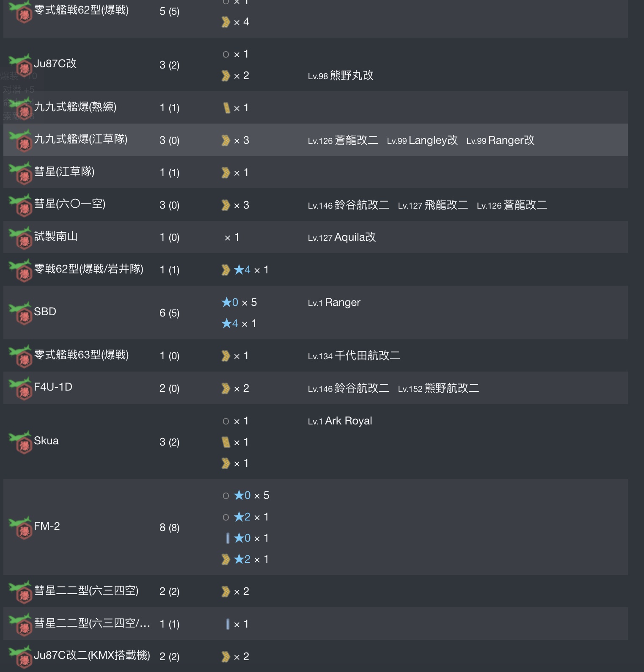Click the gold proficiency chevron in 彗星(江草隊) row
Image resolution: width=644 pixels, height=672 pixels.
[x=226, y=173]
